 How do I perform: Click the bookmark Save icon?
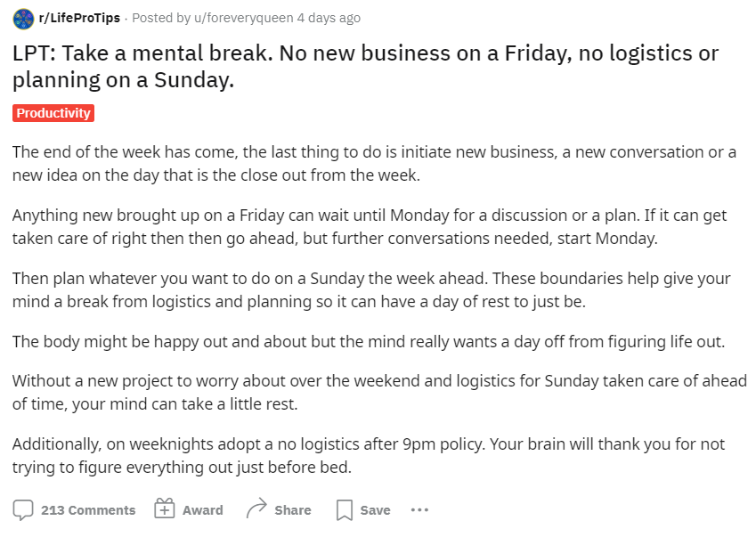pyautogui.click(x=345, y=510)
